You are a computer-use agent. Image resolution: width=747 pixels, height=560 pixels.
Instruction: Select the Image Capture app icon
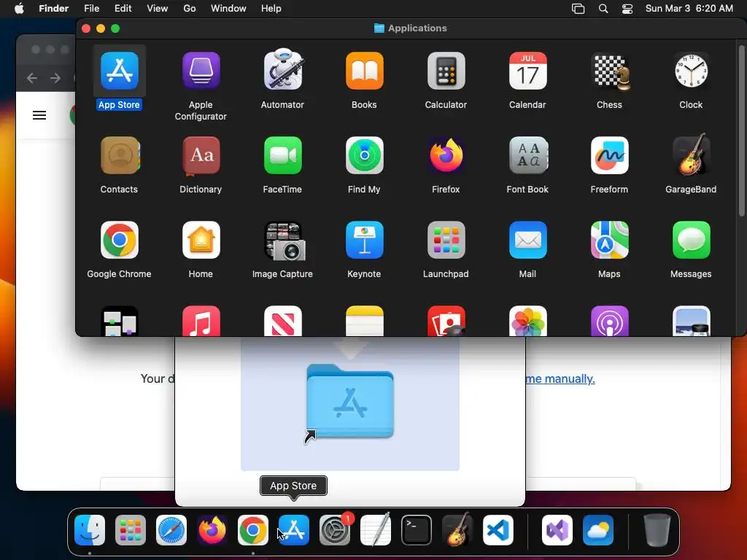(x=284, y=241)
